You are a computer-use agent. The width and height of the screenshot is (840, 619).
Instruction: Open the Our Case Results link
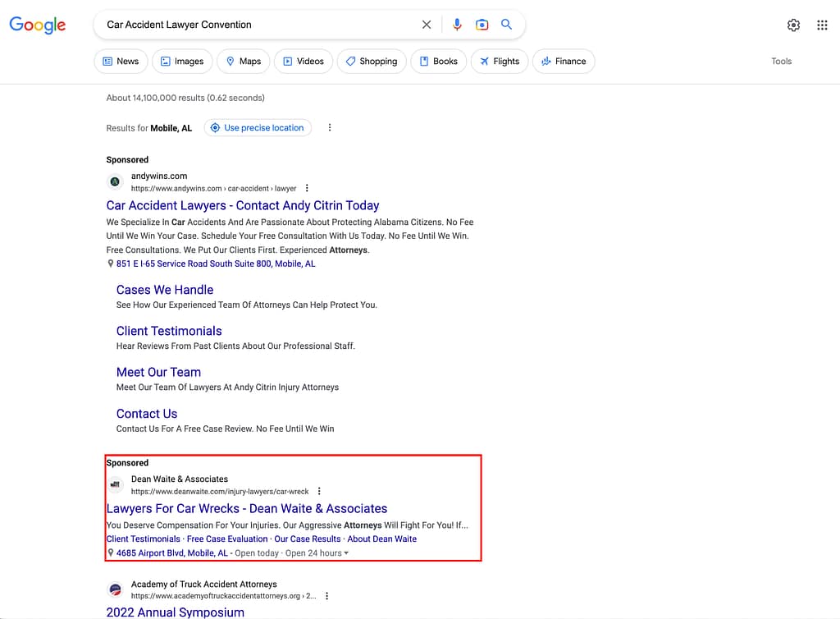pyautogui.click(x=308, y=539)
